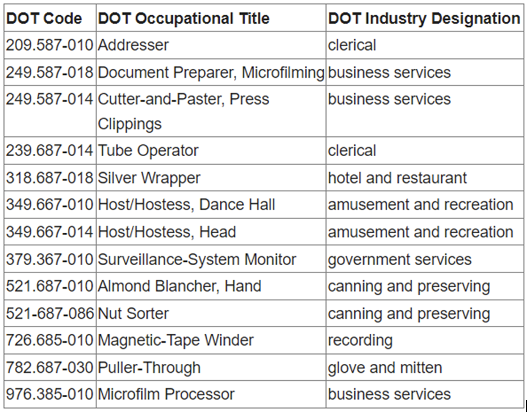Viewport: 527px width, 413px height.
Task: Click the government services cell
Action: [x=425, y=259]
